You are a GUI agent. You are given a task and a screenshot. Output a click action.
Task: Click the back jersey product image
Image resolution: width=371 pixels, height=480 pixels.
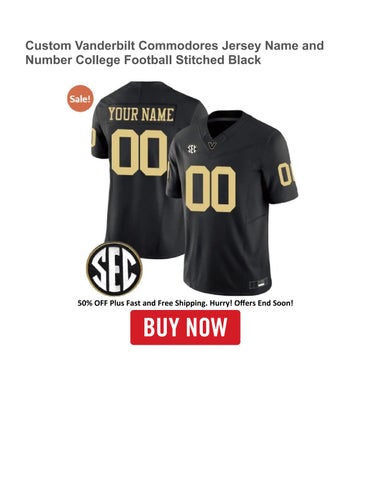click(x=137, y=167)
